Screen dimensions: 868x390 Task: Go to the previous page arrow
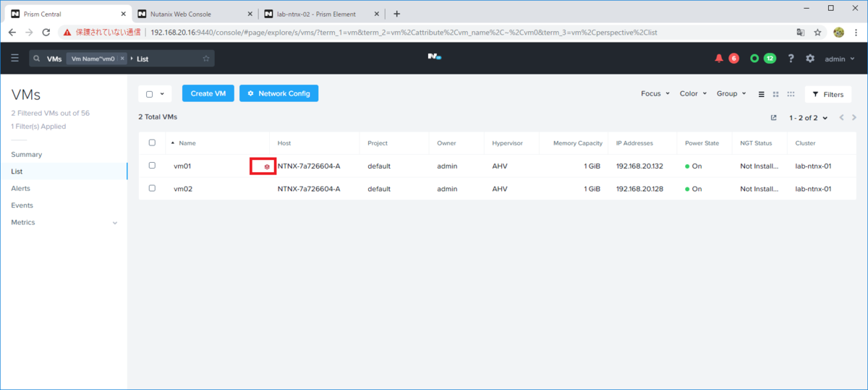click(x=841, y=117)
